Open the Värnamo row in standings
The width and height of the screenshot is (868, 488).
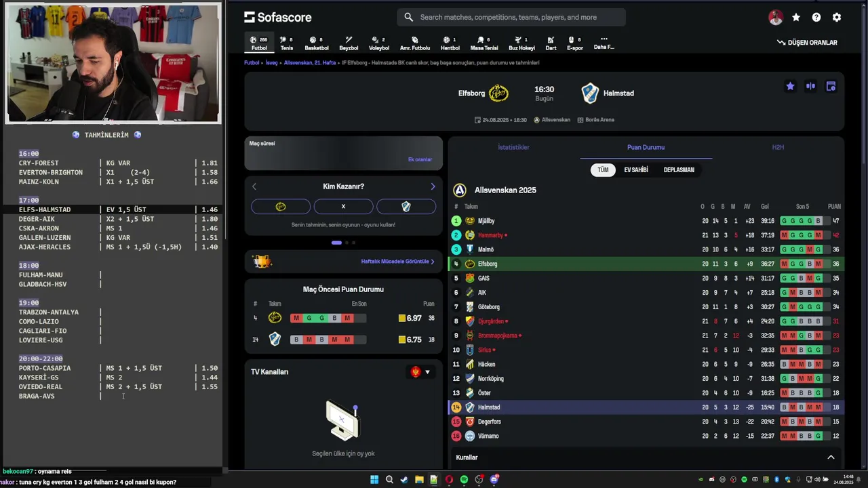tap(646, 436)
